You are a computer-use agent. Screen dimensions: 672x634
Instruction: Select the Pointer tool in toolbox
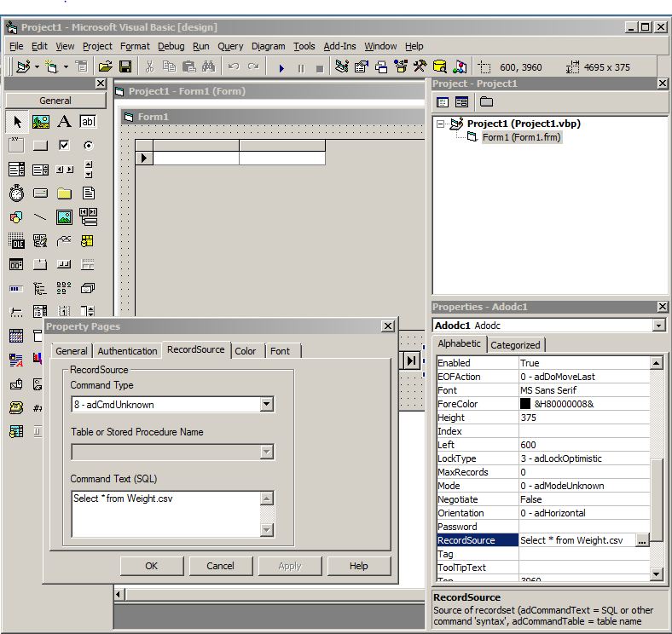[17, 122]
